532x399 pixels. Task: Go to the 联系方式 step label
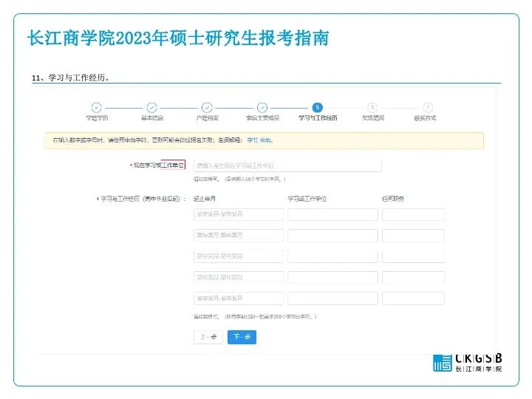[x=425, y=118]
